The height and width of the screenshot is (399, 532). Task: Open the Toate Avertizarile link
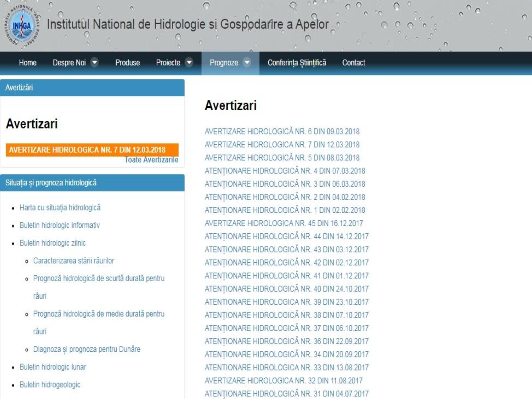point(151,160)
